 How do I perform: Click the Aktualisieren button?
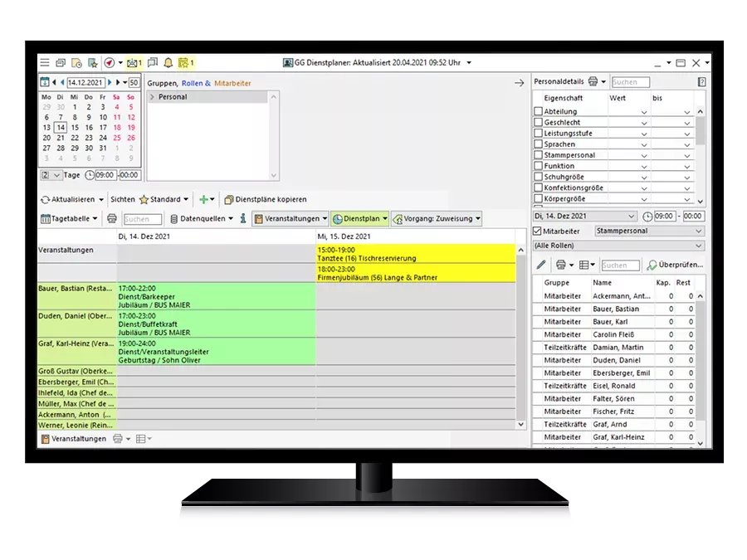(71, 199)
